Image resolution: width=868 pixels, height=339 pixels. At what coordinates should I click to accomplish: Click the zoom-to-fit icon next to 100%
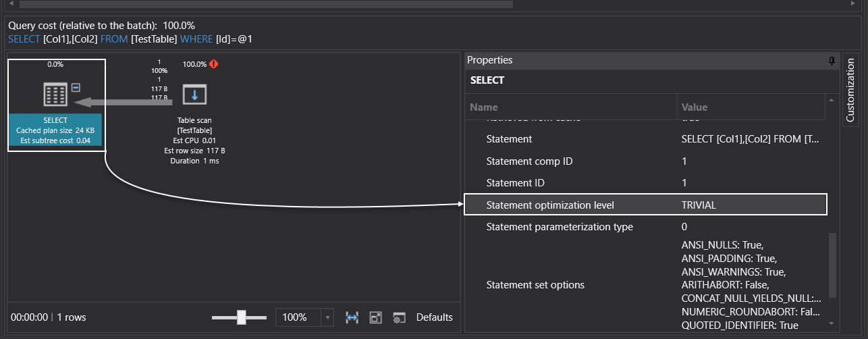(x=376, y=317)
